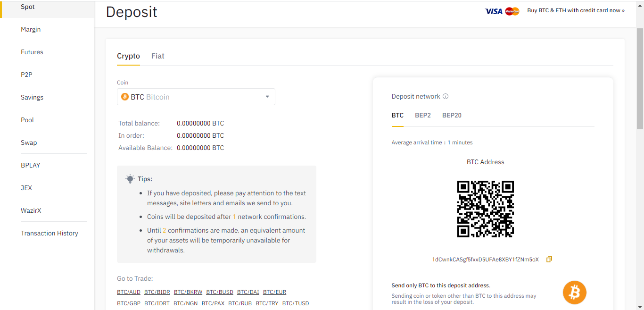Image resolution: width=644 pixels, height=310 pixels.
Task: Click the Deposit network info icon
Action: coord(446,96)
